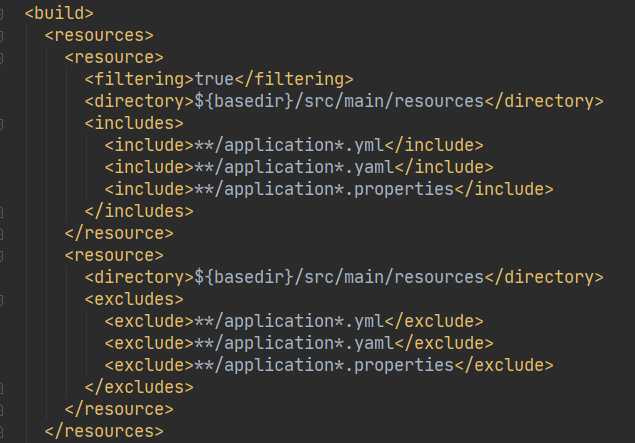Collapse the build tag fold marker

1,14
